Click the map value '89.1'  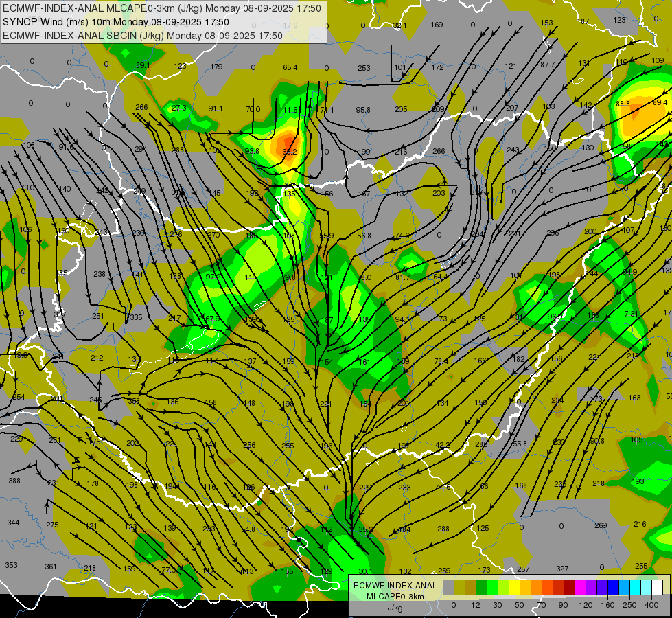click(x=143, y=65)
